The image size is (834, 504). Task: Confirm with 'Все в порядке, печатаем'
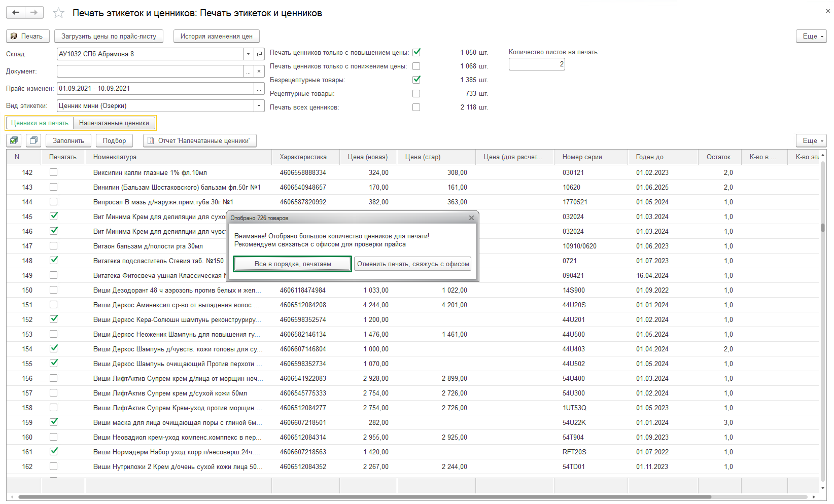(292, 264)
